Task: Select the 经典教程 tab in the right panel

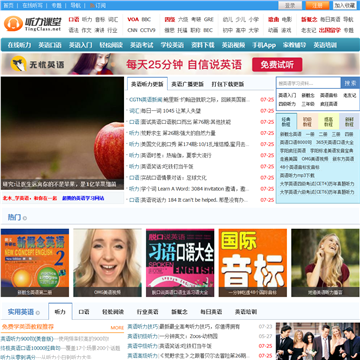Action: (286, 121)
